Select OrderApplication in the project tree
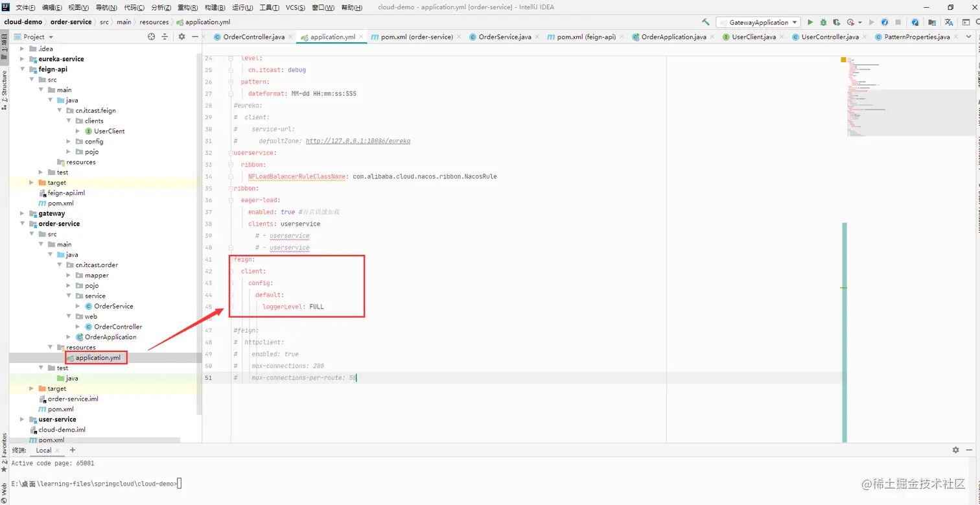The width and height of the screenshot is (980, 505). (x=110, y=337)
